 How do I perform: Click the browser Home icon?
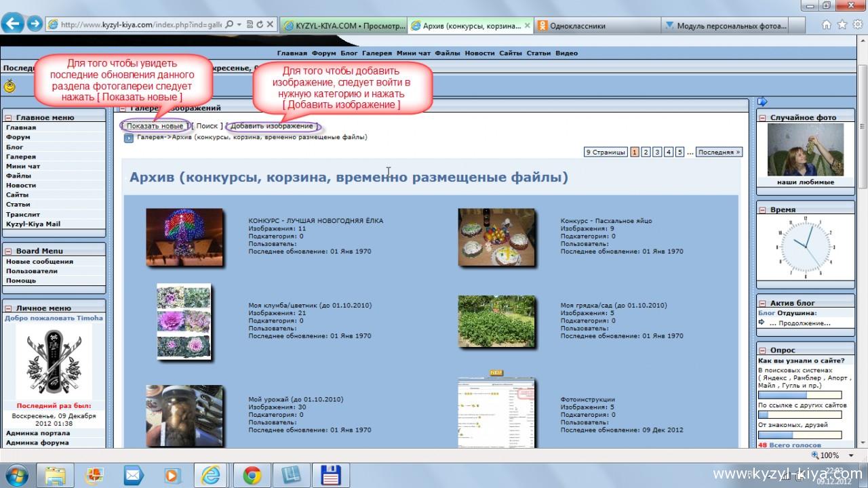point(827,24)
